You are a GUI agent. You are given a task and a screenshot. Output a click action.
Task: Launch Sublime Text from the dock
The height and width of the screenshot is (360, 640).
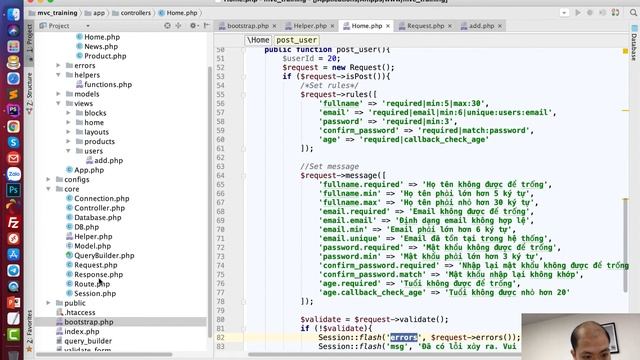click(x=13, y=94)
